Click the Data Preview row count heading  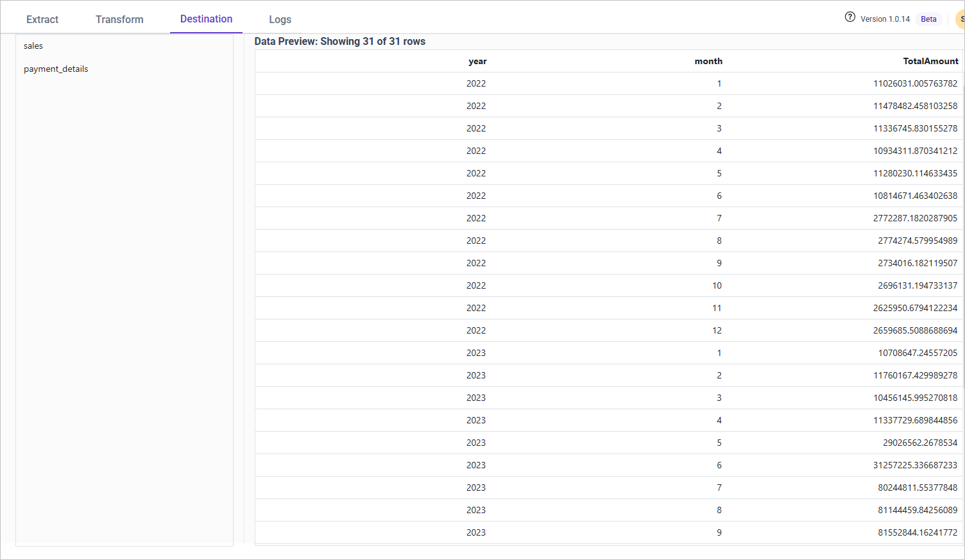340,42
